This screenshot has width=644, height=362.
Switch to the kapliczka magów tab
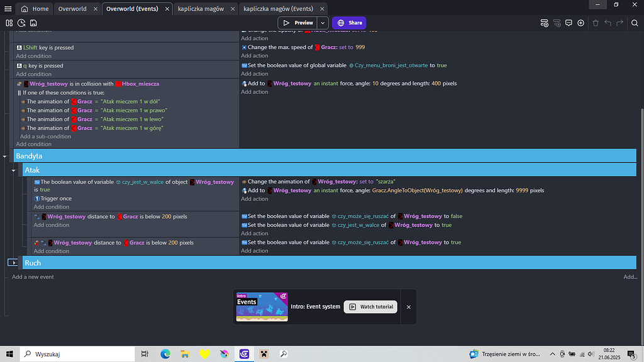(204, 9)
